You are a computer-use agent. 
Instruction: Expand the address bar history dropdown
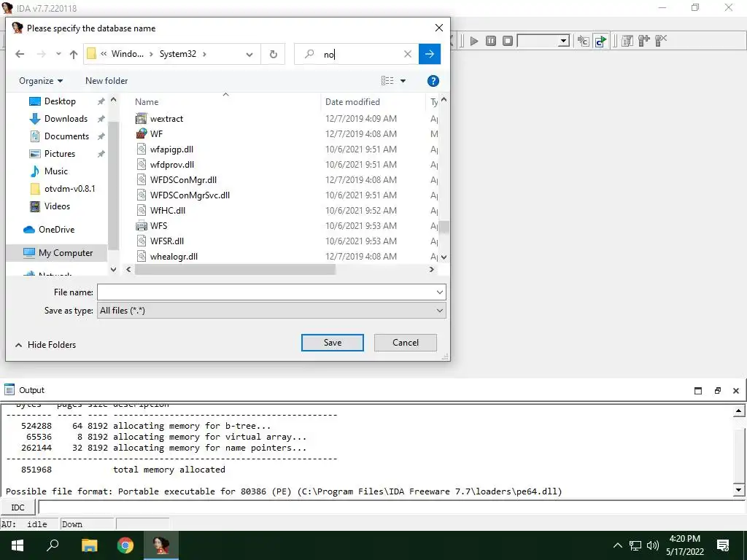(x=249, y=54)
